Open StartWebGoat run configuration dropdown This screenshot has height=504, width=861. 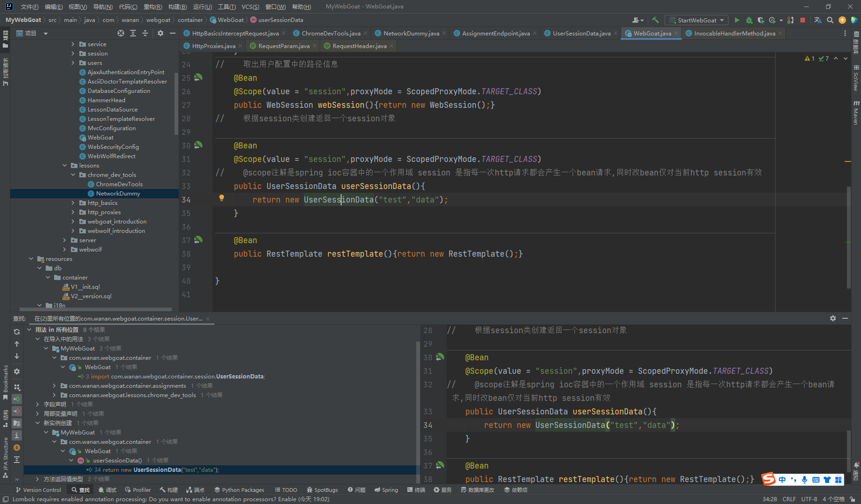pos(696,20)
